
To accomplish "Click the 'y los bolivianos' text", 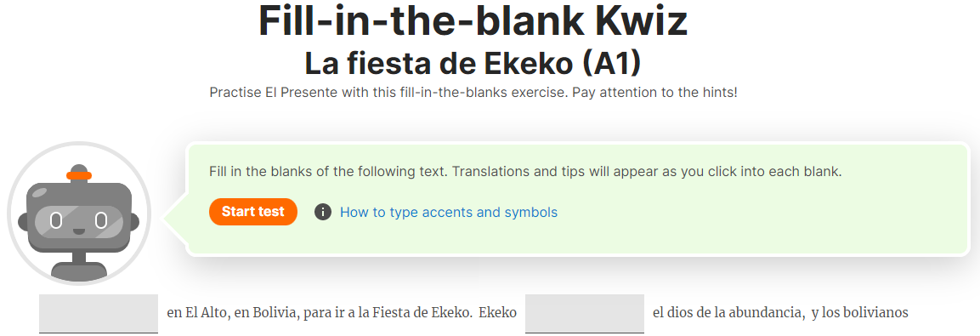I will coord(860,313).
